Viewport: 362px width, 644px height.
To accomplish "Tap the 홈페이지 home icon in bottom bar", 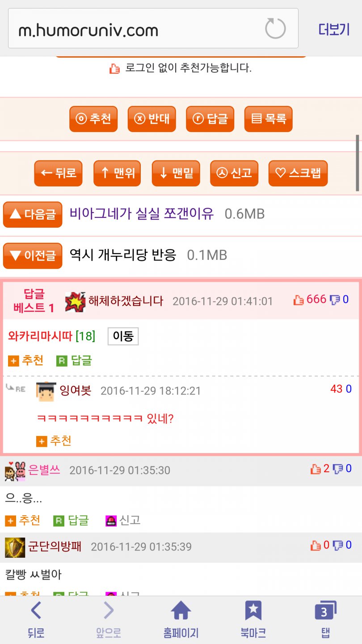I will (181, 620).
